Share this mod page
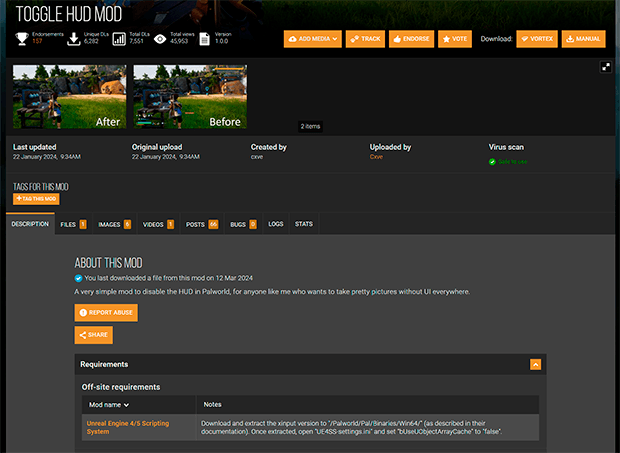Image resolution: width=620 pixels, height=453 pixels. point(94,335)
